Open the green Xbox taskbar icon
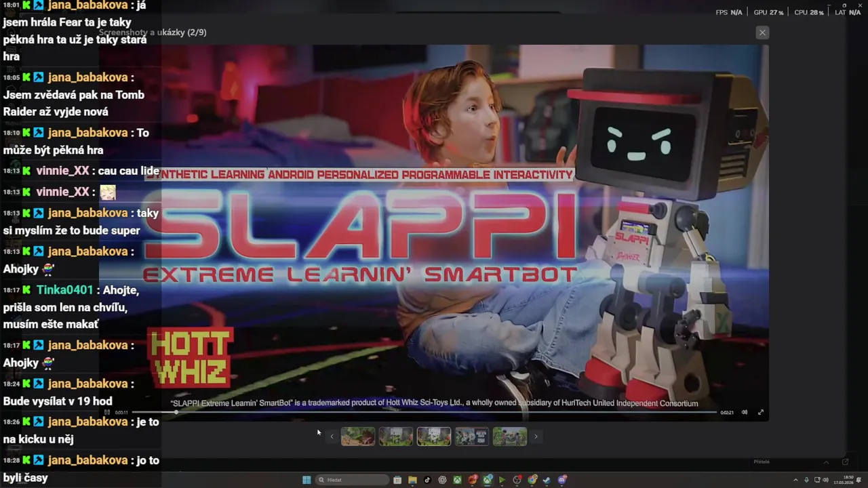 click(x=457, y=480)
